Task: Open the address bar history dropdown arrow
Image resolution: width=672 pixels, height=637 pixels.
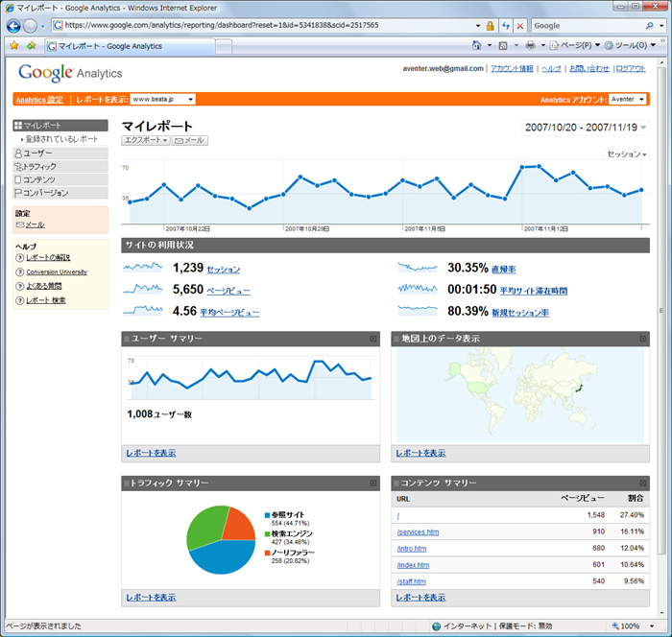Action: pyautogui.click(x=478, y=26)
